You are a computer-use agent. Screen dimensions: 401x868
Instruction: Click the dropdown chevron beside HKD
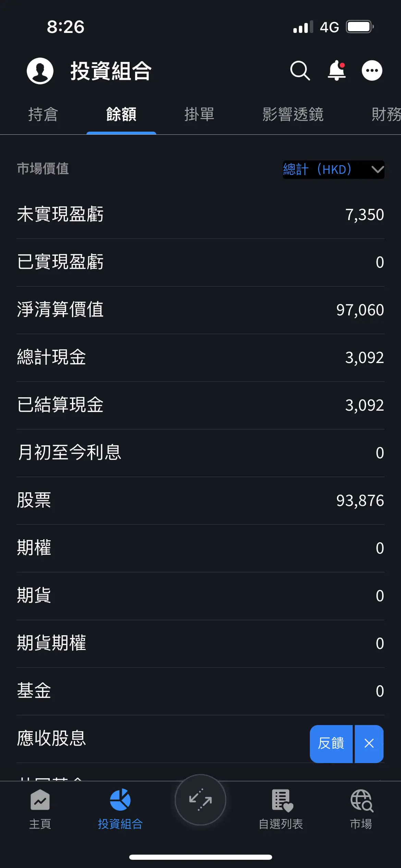click(x=378, y=170)
